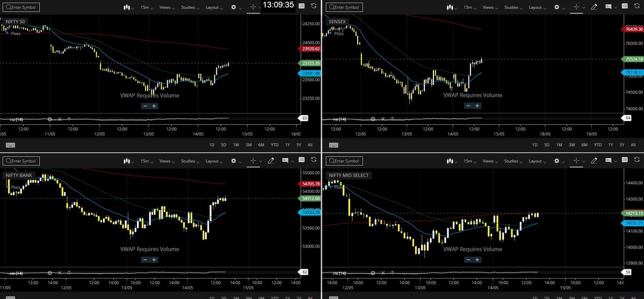
Task: Expand Studies menu in NIFTY MID SELECT chart
Action: [513, 161]
